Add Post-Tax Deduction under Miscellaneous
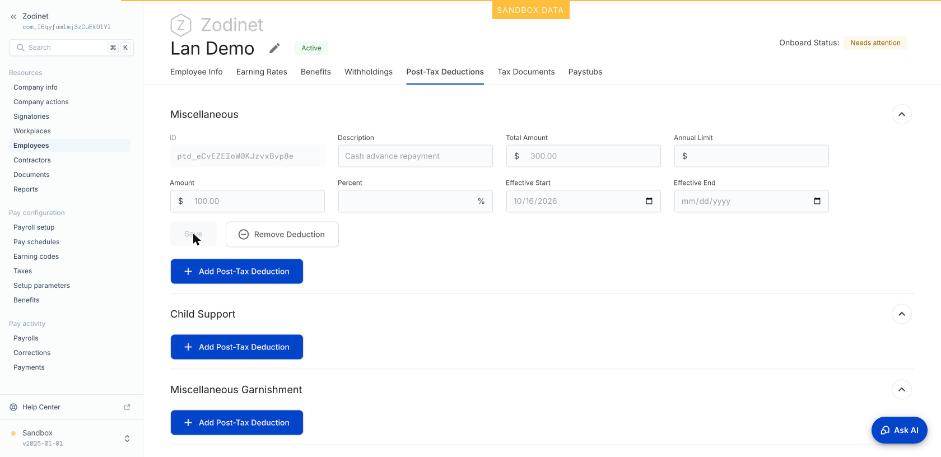The image size is (941, 457). (x=236, y=272)
